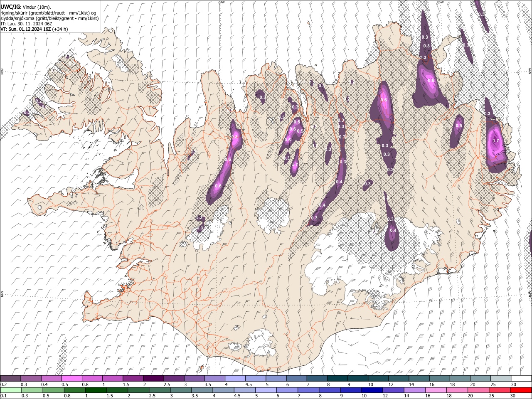The height and width of the screenshot is (399, 532).
Task: Pick lower legend swatch between 0.5 and 0.8
Action: [x=53, y=390]
